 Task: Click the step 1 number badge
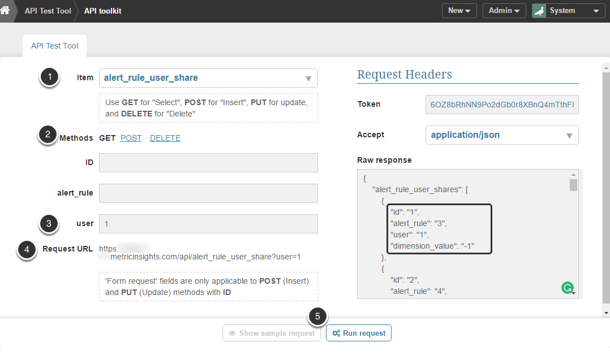tap(50, 77)
